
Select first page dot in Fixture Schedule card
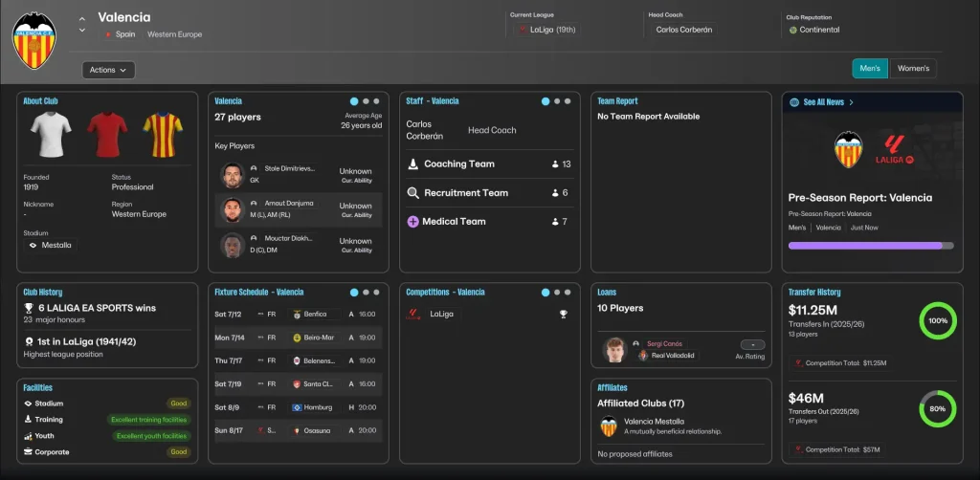click(x=354, y=293)
